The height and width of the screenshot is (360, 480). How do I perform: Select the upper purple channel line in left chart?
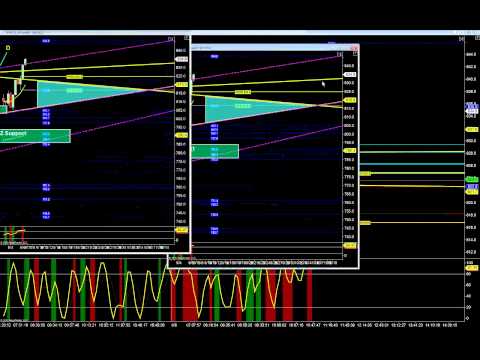87,54
